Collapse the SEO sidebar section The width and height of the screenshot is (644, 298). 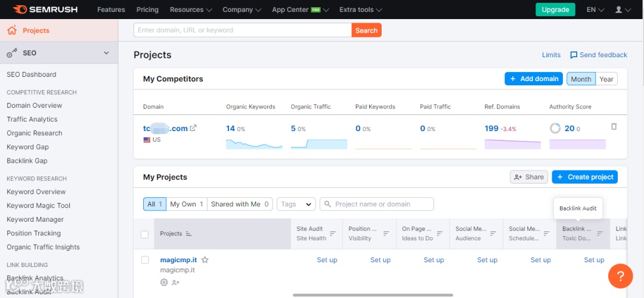click(106, 53)
